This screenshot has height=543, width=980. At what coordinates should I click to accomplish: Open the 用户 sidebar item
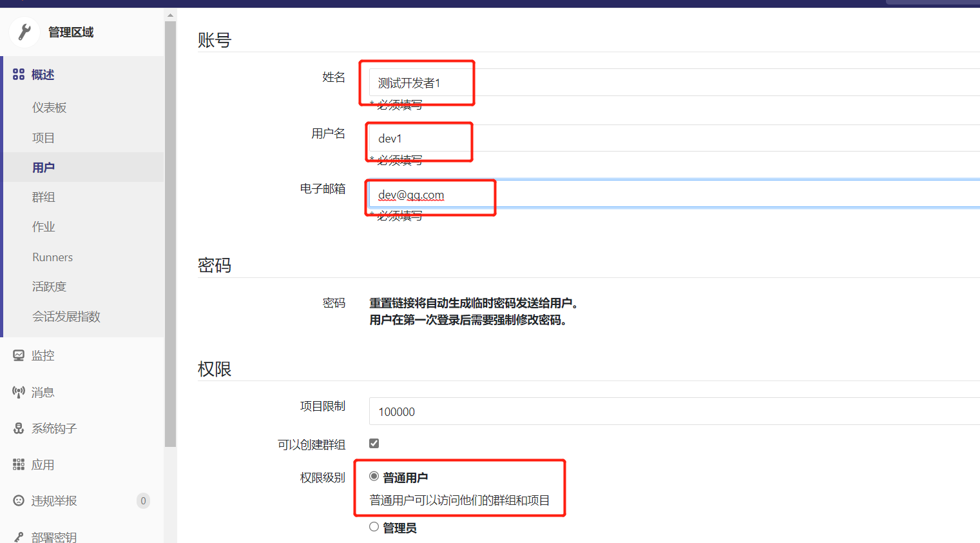click(x=44, y=166)
